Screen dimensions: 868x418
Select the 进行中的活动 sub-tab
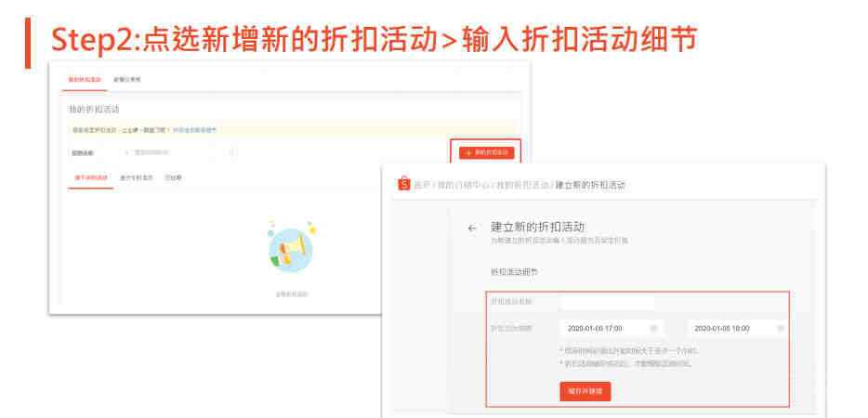[137, 178]
